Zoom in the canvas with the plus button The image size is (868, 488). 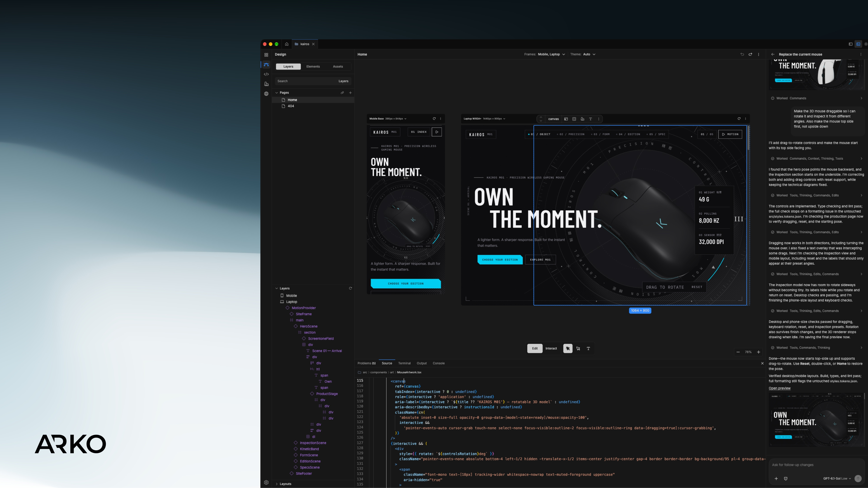759,352
